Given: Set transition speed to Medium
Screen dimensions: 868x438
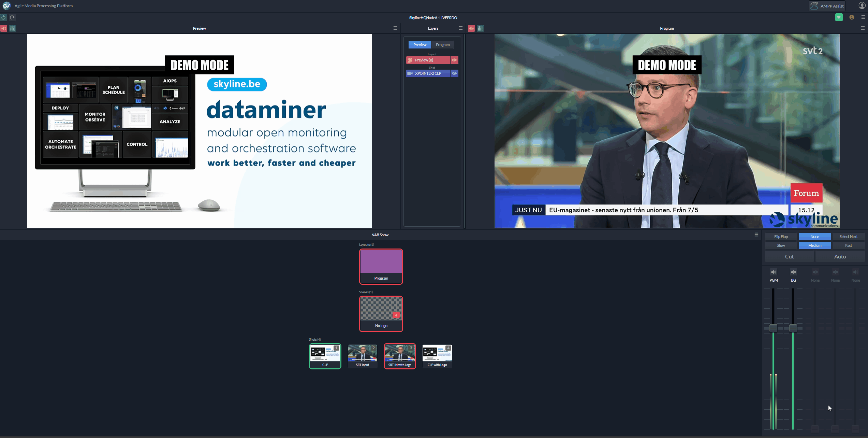Looking at the screenshot, I should 815,245.
